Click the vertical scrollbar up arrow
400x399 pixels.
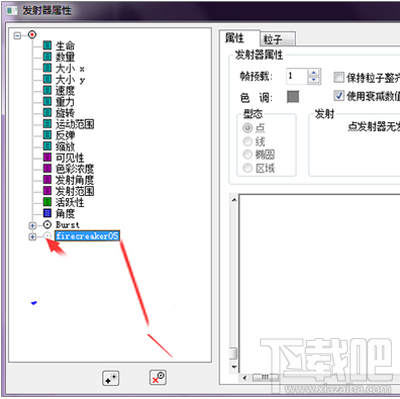[x=234, y=200]
